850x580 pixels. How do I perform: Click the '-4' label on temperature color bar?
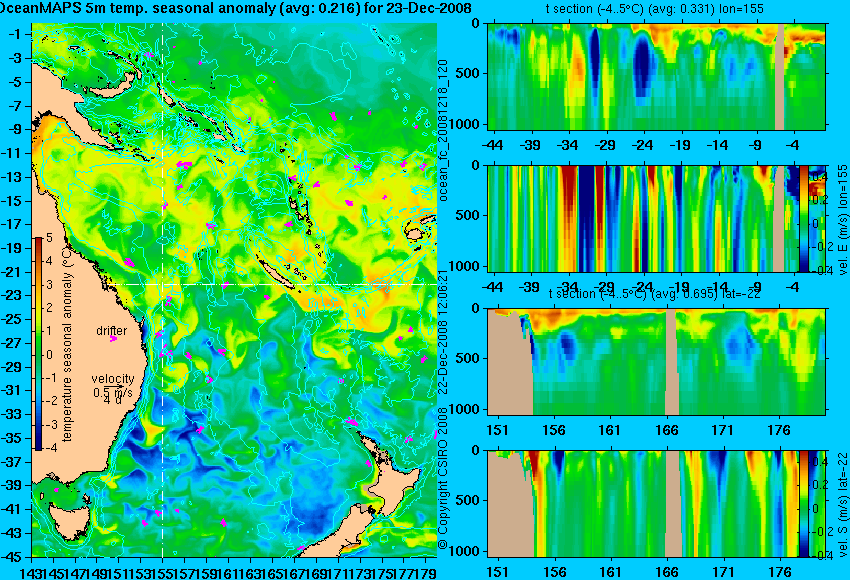(49, 448)
